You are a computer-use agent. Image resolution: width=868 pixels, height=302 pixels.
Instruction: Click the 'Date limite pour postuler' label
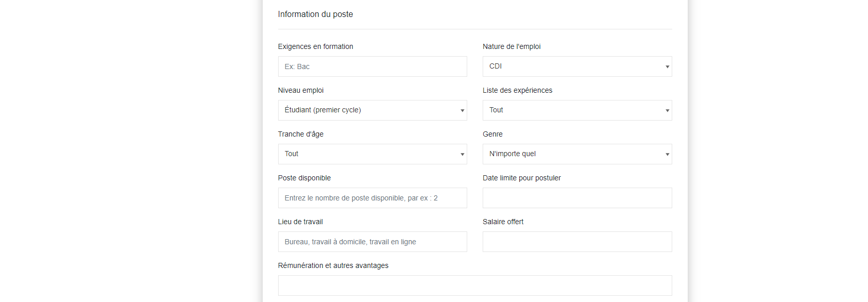pyautogui.click(x=521, y=178)
